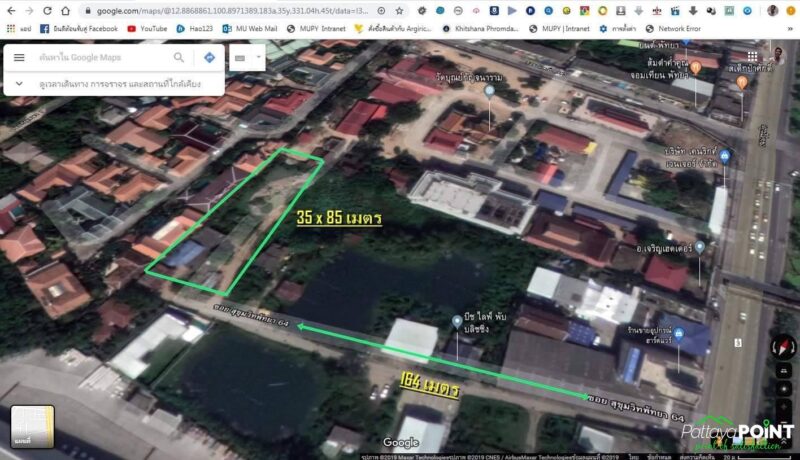
Task: Open the Google Maps hamburger menu
Action: 18,58
